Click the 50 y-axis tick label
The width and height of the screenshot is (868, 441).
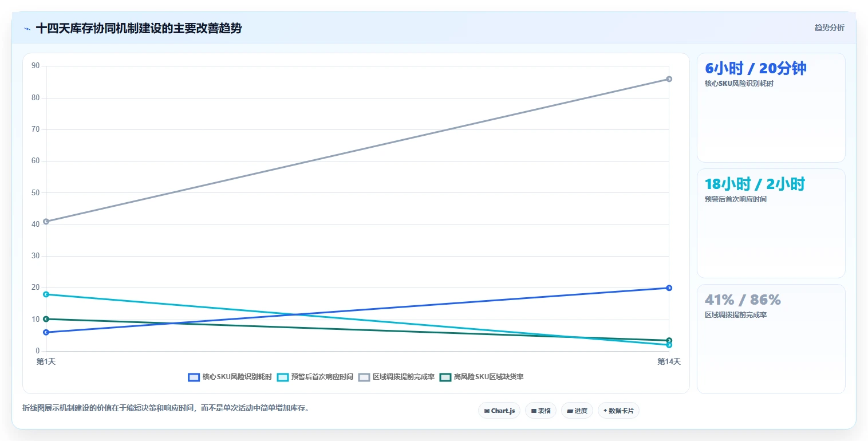35,192
